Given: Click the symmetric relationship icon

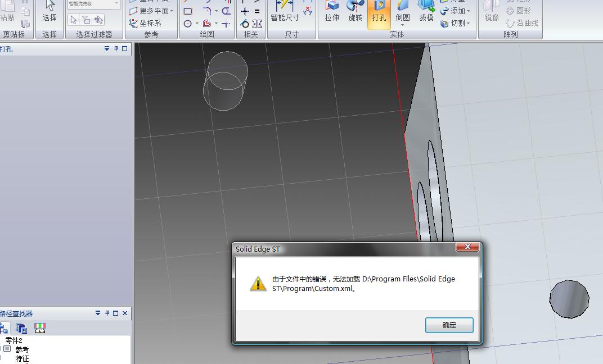Looking at the screenshot, I should pyautogui.click(x=257, y=24).
